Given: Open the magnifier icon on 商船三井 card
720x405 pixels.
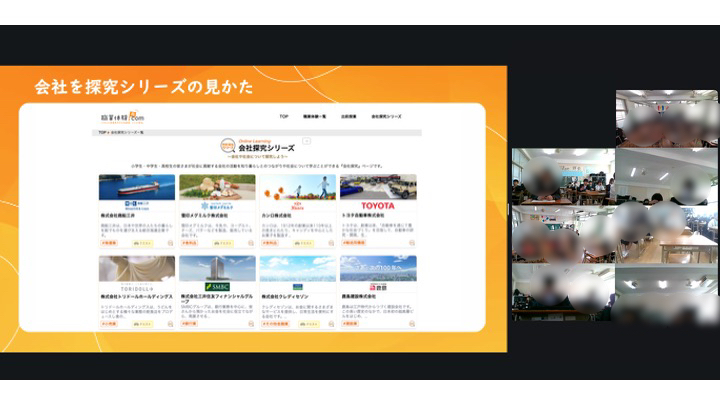Looking at the screenshot, I should [172, 242].
